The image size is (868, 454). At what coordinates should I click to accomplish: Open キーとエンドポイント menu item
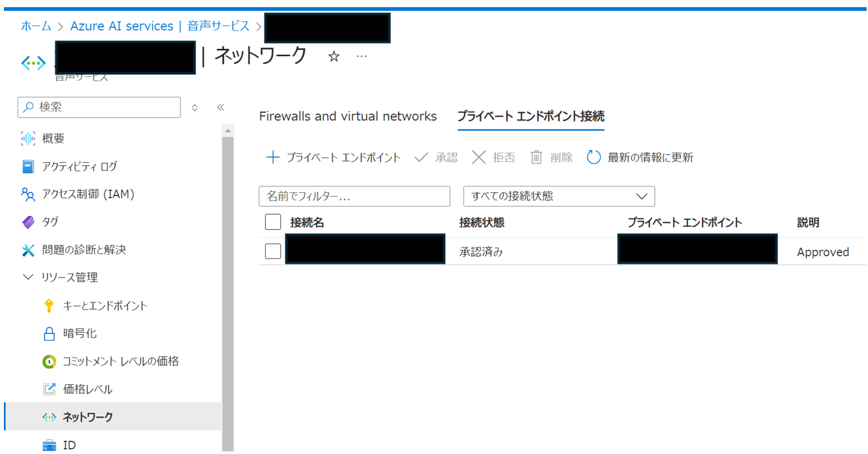[x=106, y=305]
